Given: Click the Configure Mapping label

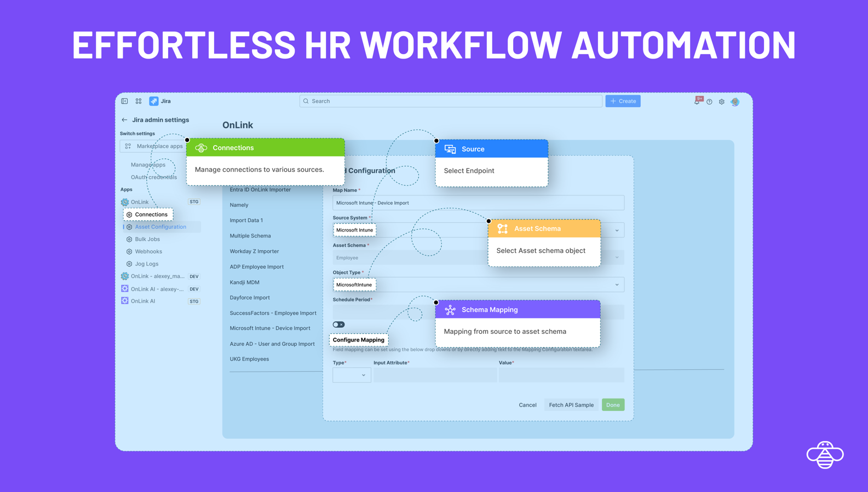Looking at the screenshot, I should (x=359, y=340).
